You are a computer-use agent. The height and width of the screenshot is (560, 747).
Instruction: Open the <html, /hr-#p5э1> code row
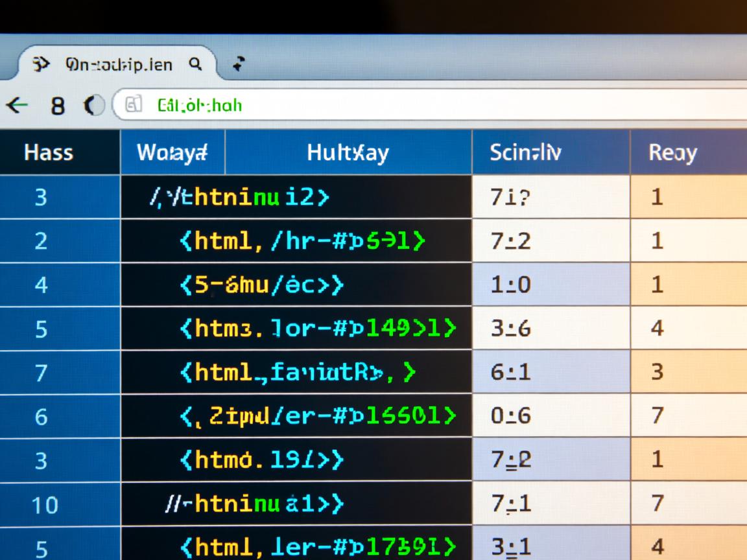click(302, 241)
